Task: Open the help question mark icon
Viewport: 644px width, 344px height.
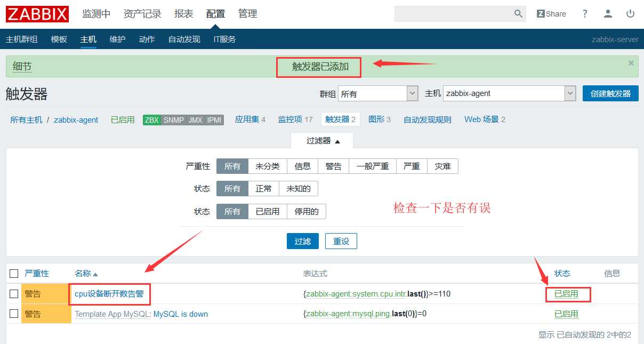Action: [585, 14]
